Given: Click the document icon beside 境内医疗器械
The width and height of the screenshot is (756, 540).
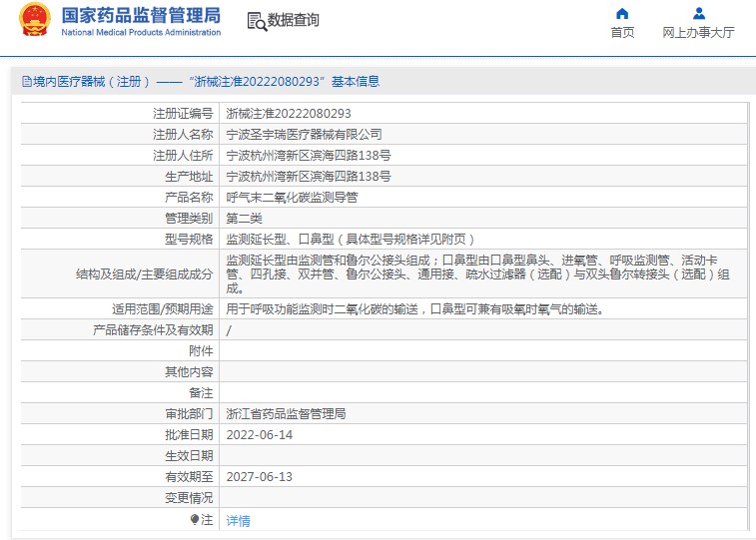Looking at the screenshot, I should click(x=27, y=82).
